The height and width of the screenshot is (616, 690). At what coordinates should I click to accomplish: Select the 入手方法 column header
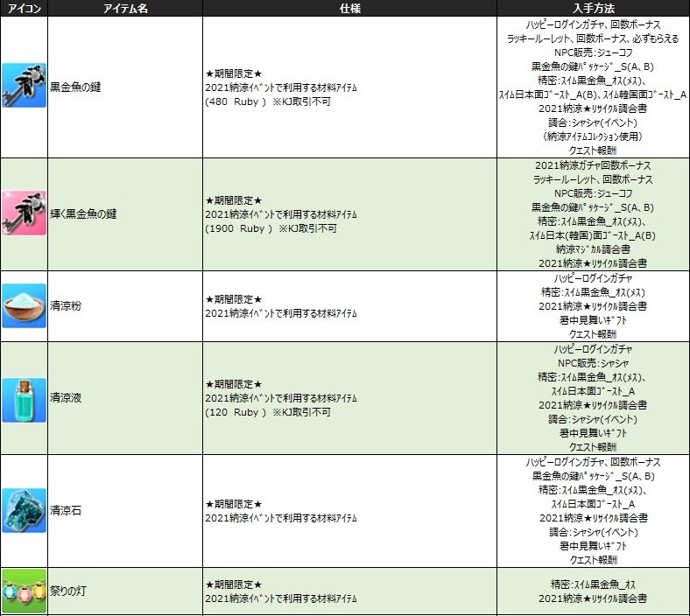coord(594,9)
